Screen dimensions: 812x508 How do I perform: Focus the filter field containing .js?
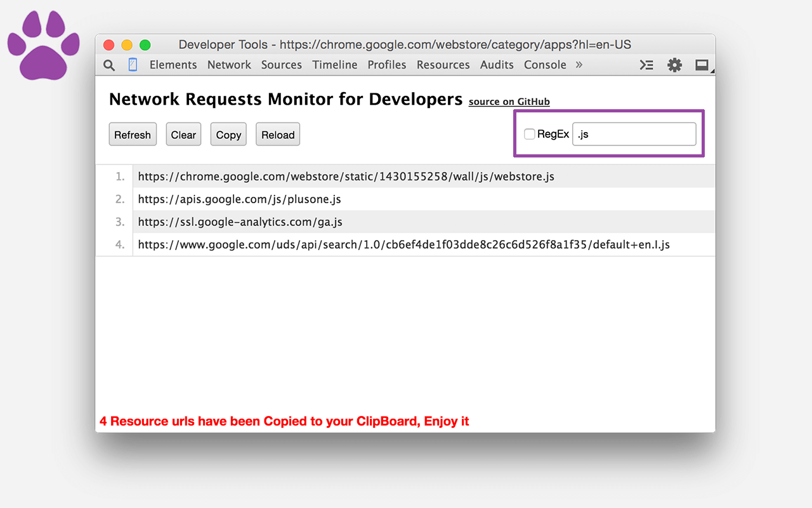(x=634, y=134)
